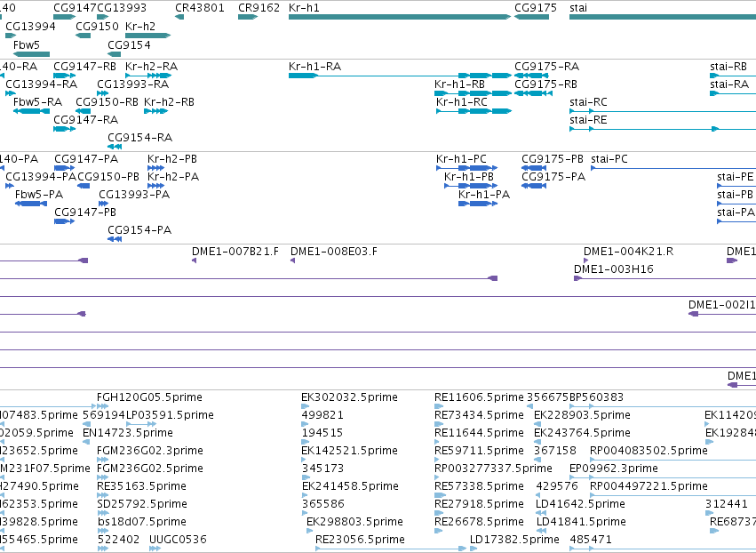Select the Kr-h1-PA protein label
Image resolution: width=756 pixels, height=553 pixels.
[484, 195]
